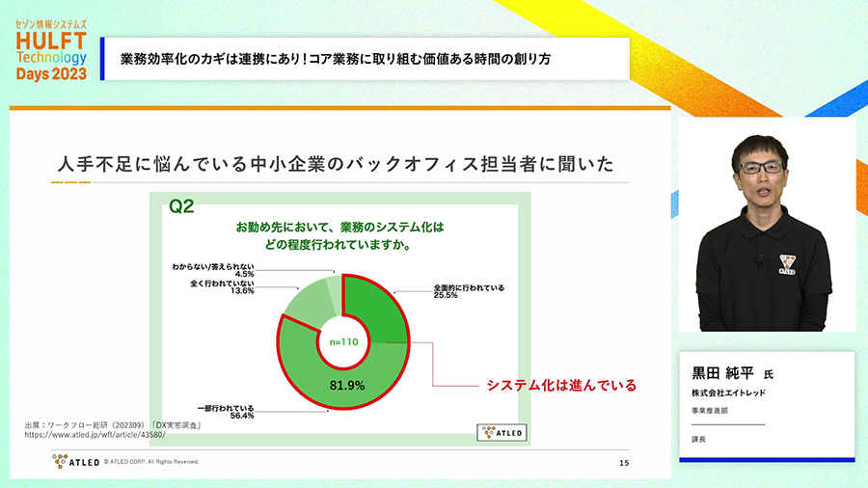Click the slide page number 15
Screen dimensions: 868x488
click(x=622, y=463)
